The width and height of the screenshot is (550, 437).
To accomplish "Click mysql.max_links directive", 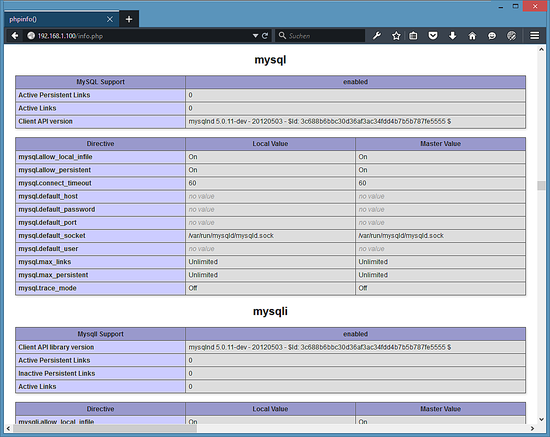I will [x=45, y=262].
